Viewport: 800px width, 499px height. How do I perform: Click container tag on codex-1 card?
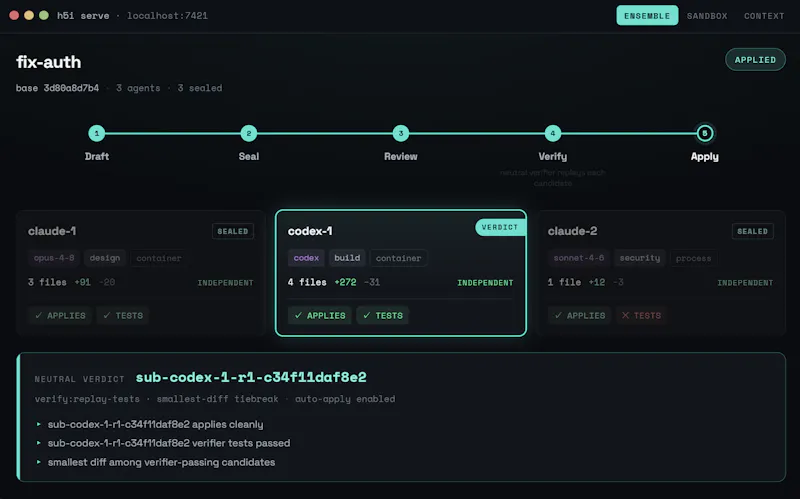398,258
